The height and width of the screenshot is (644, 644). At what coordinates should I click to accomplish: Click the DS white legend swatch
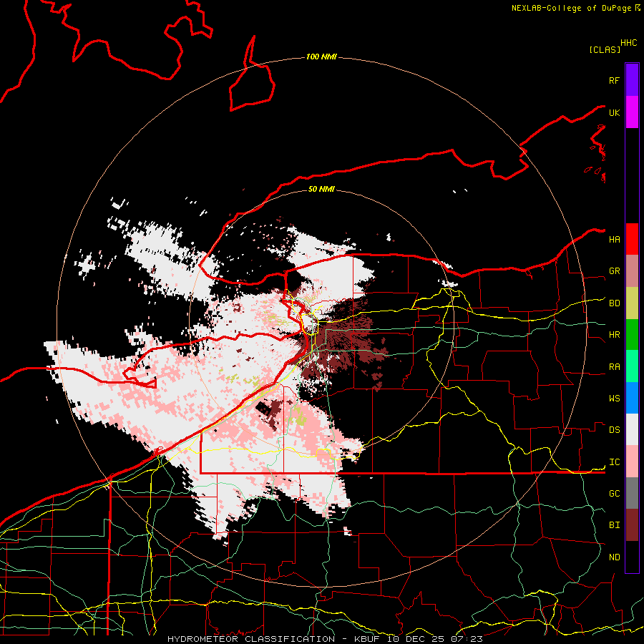(x=632, y=429)
